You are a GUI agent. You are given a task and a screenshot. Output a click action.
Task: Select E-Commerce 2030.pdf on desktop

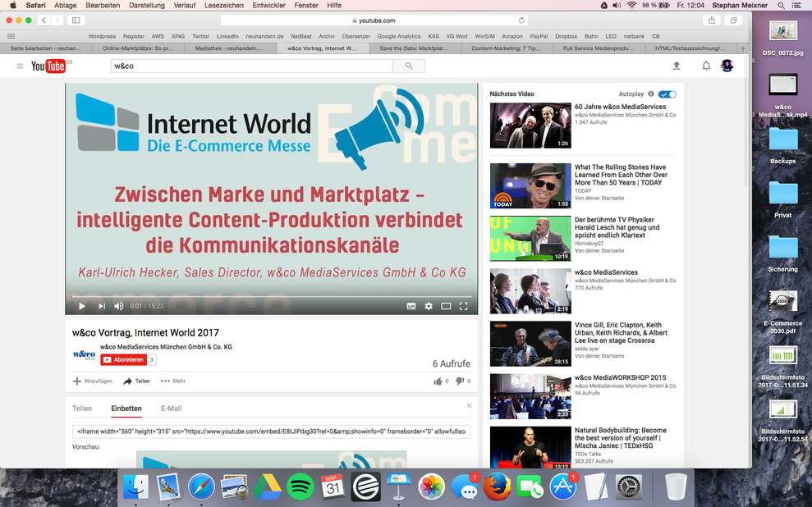tap(783, 312)
